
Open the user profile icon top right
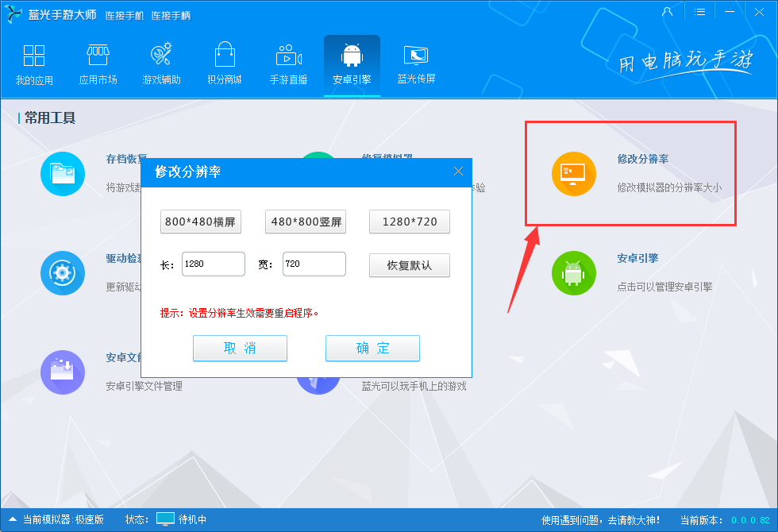(667, 11)
